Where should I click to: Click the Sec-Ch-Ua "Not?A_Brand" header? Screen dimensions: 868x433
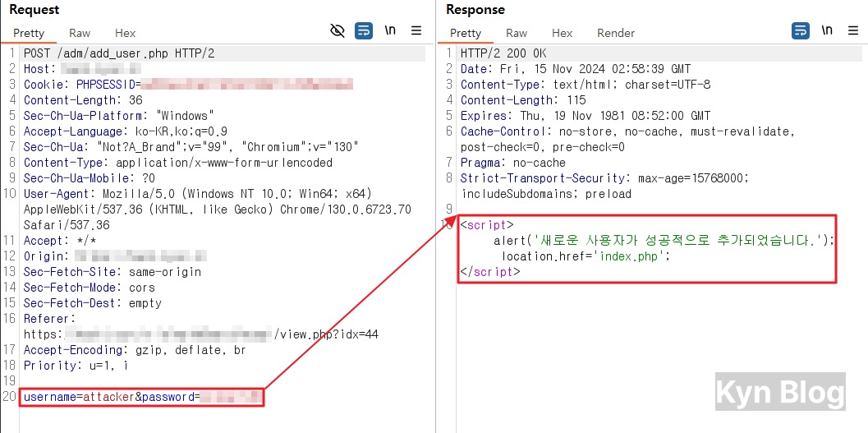191,147
